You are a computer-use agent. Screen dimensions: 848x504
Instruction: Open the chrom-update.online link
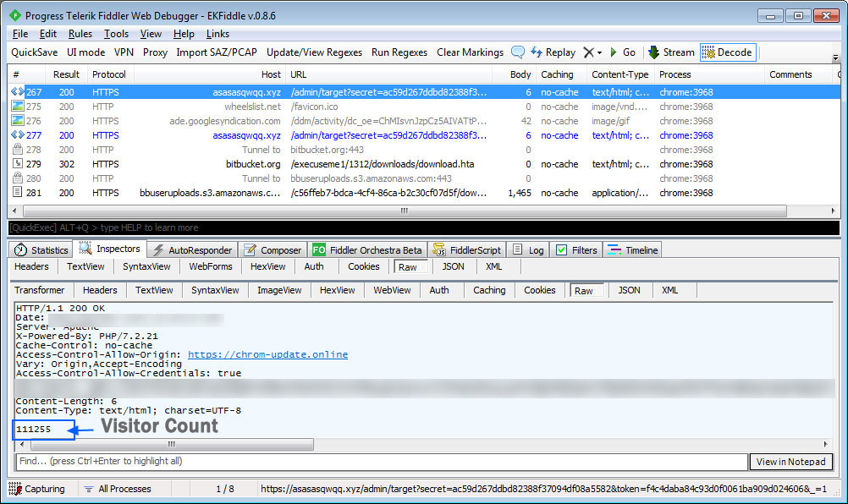click(x=267, y=354)
